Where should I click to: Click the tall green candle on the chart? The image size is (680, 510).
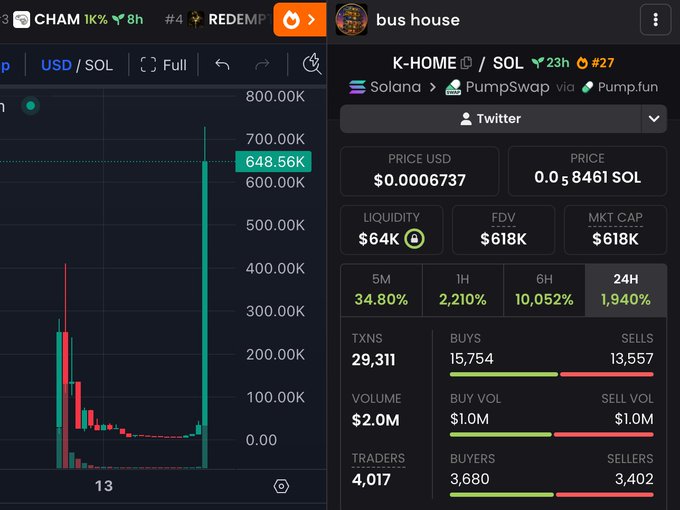205,295
